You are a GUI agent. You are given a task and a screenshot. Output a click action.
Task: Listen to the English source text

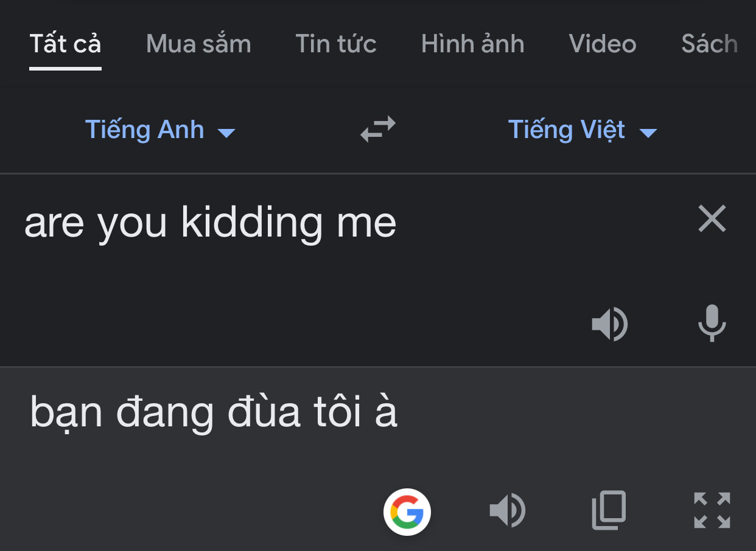pos(610,324)
